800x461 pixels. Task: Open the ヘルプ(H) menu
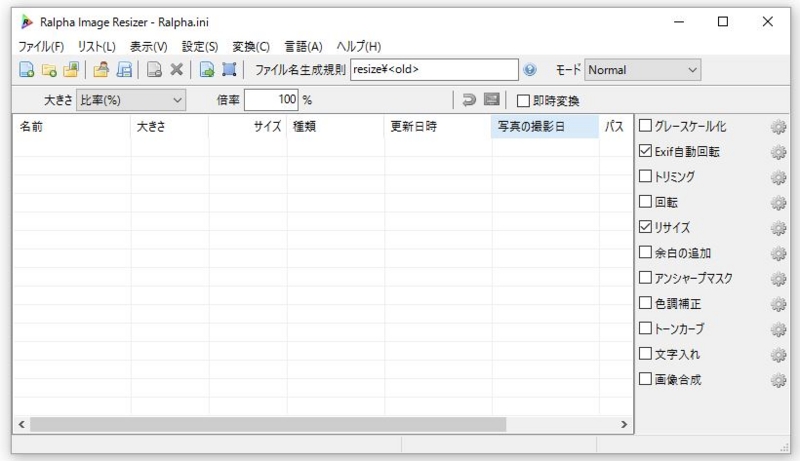[x=359, y=46]
